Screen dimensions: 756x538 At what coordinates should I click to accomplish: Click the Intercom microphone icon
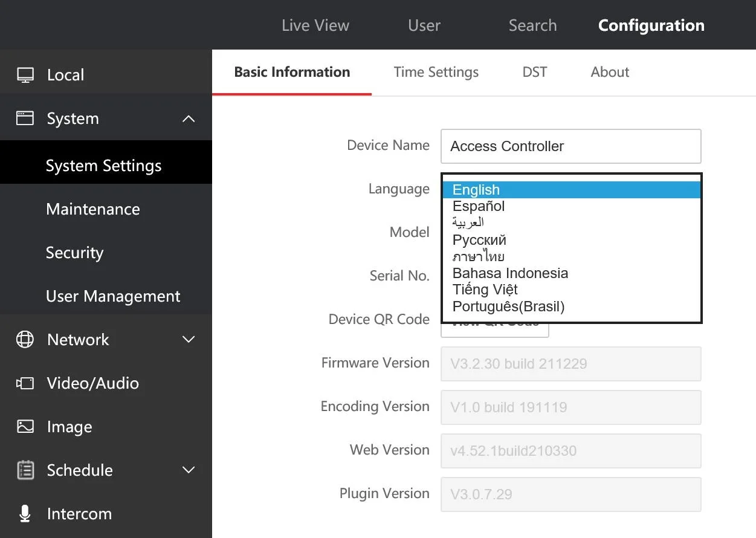25,514
